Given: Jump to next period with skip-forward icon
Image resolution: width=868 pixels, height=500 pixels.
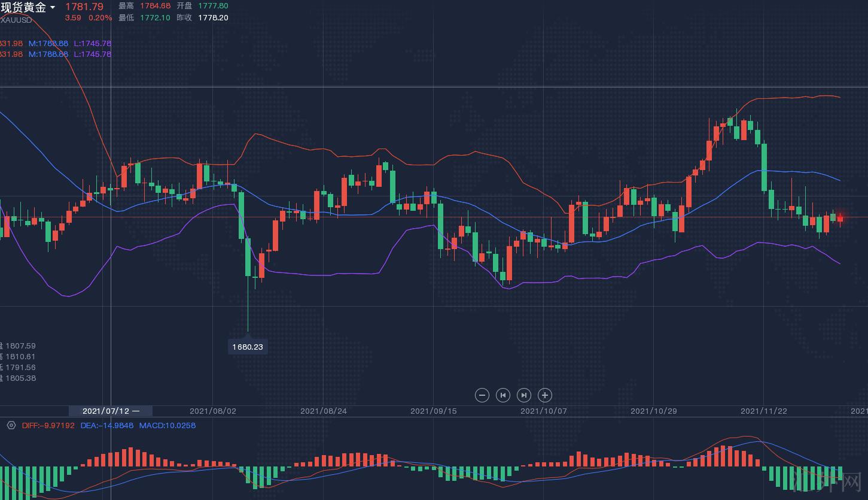Looking at the screenshot, I should [523, 395].
